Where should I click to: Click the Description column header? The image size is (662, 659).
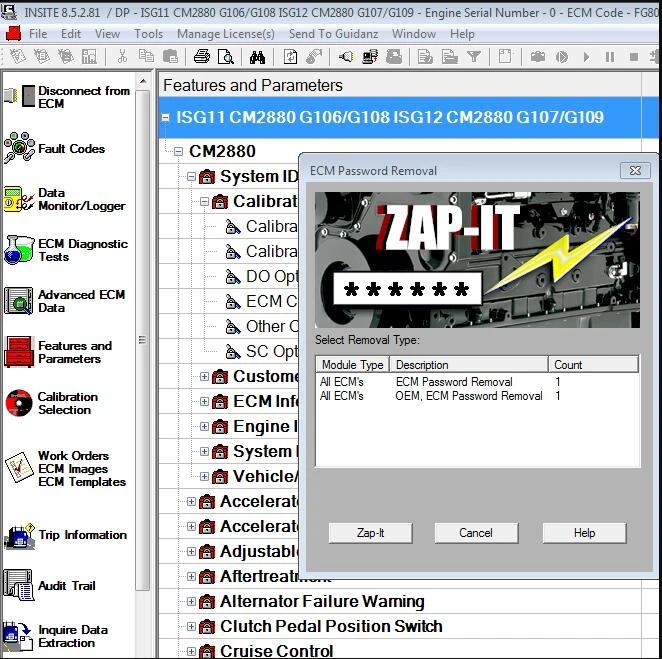click(469, 364)
